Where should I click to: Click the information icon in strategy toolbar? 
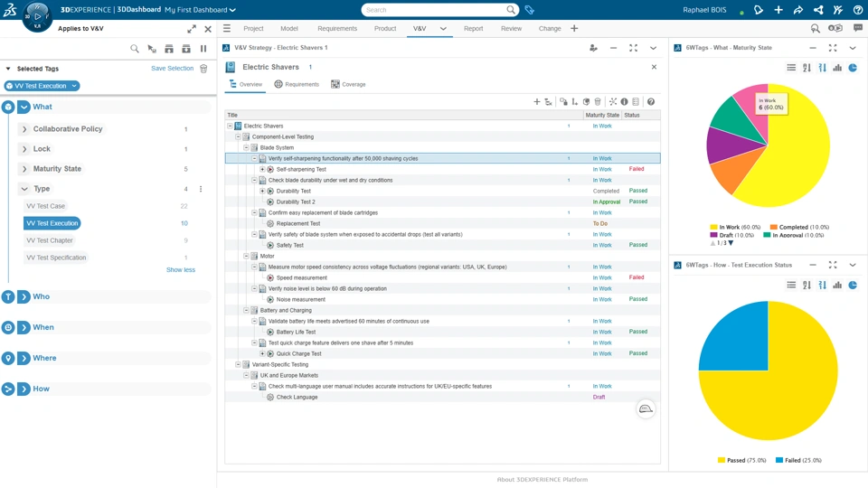[624, 101]
